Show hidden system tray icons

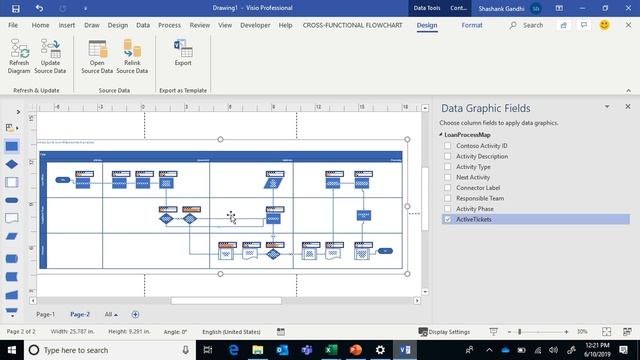click(x=489, y=350)
